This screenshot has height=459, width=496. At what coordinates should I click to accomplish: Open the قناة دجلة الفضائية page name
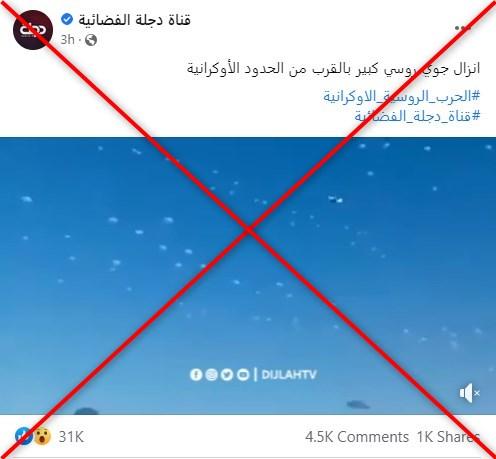tap(135, 20)
